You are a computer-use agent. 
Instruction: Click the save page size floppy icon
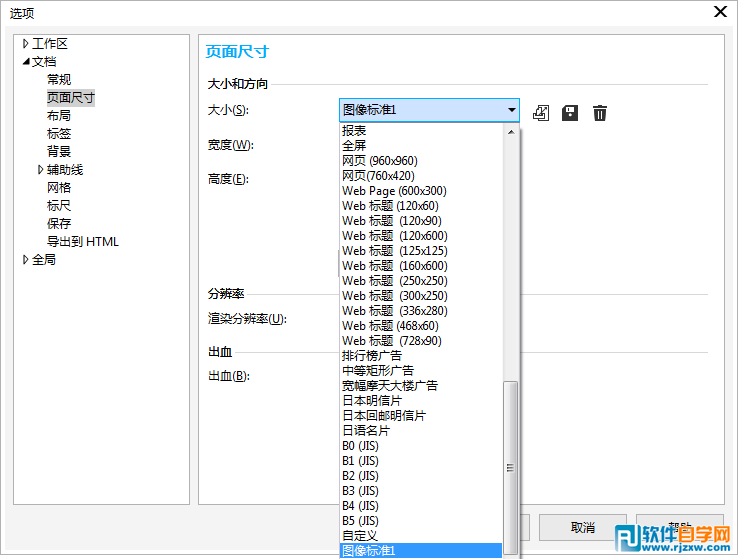tap(570, 113)
